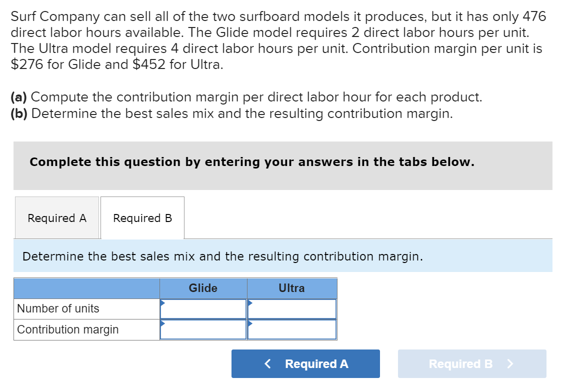Switch to the Required A tab
Screen dimensions: 573x392
click(57, 218)
